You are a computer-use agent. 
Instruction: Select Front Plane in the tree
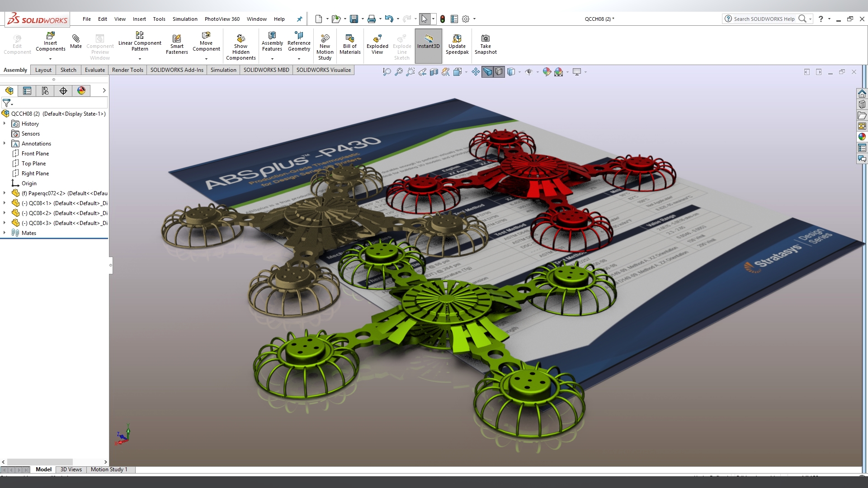coord(35,154)
